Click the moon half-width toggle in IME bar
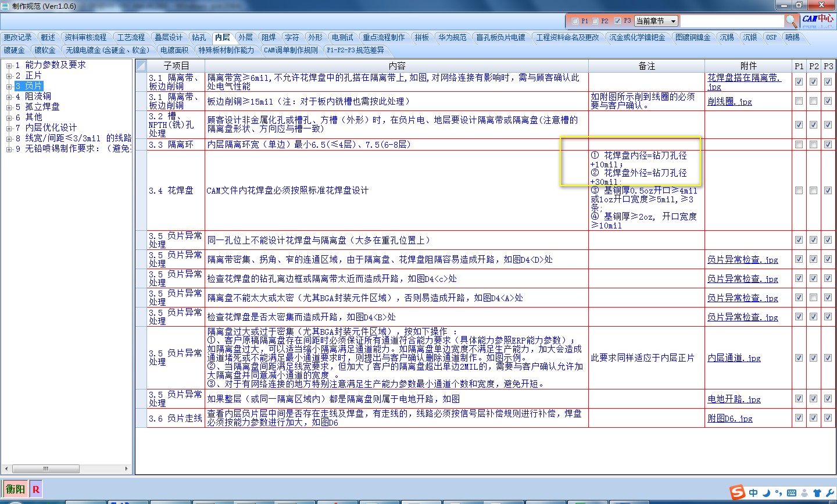Screen dimensions: 837x504 766,493
